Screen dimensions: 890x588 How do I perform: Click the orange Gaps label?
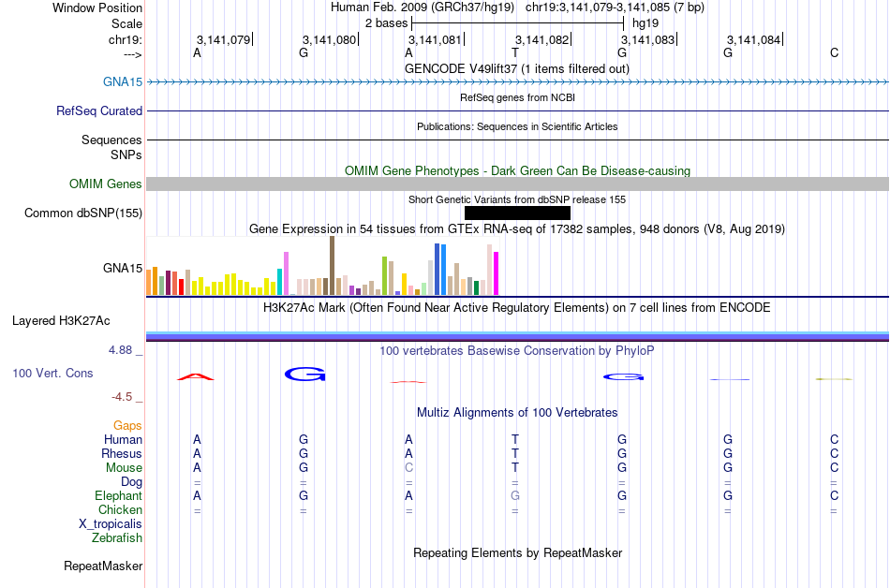point(127,425)
